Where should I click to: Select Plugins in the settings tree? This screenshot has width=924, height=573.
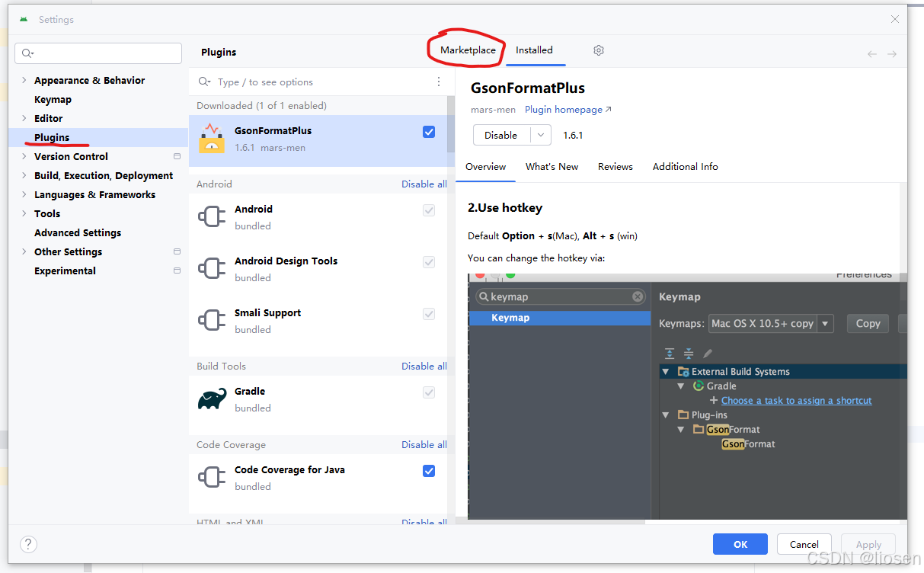(x=52, y=137)
